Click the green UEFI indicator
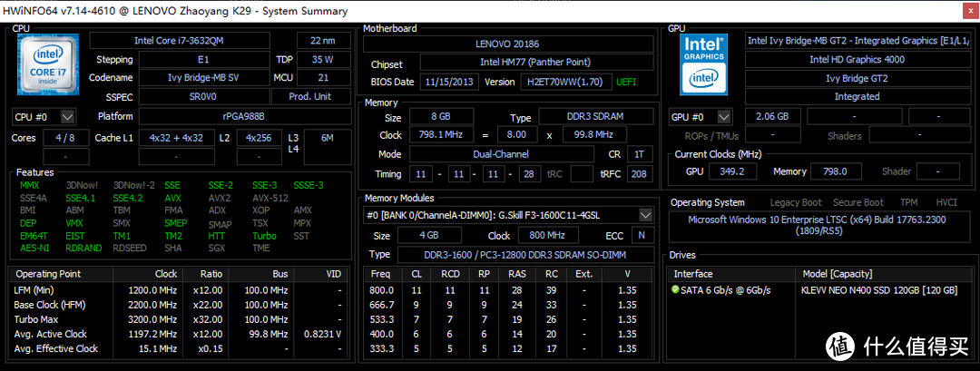The height and width of the screenshot is (371, 980). [626, 82]
